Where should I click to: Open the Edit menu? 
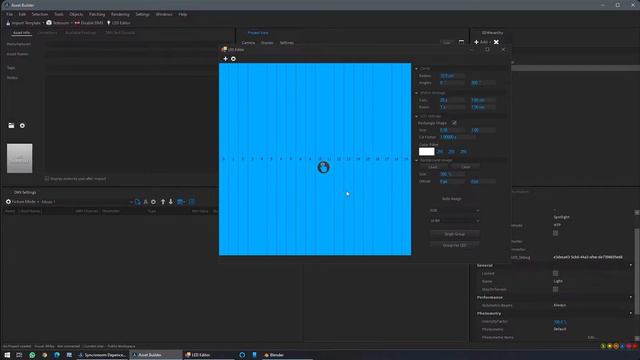(22, 14)
